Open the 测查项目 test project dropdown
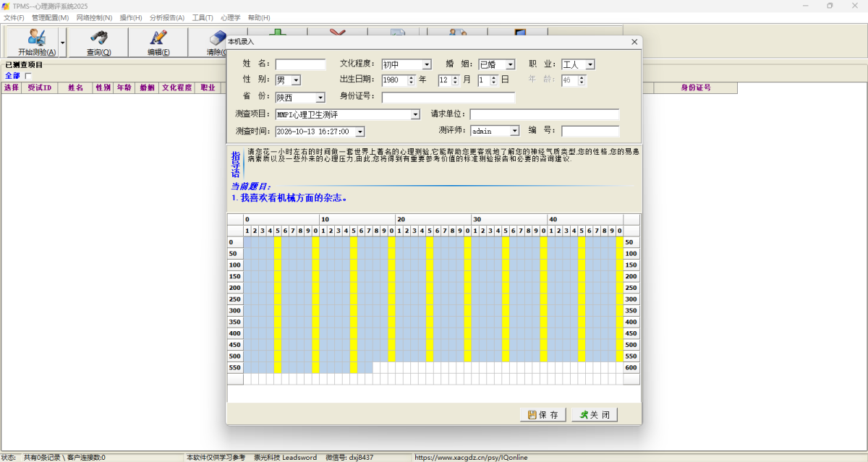 coord(415,114)
